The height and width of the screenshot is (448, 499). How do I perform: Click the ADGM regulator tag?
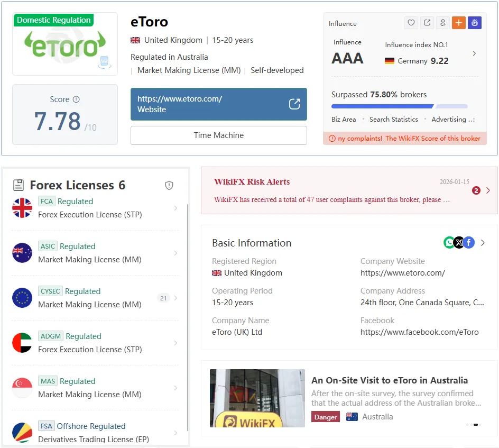tap(51, 336)
